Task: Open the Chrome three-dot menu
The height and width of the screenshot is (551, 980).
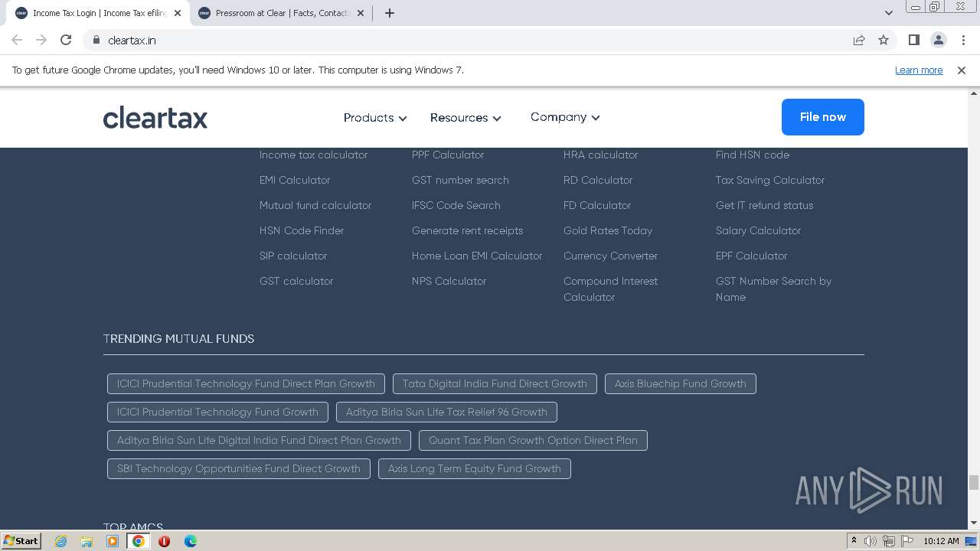Action: [962, 40]
